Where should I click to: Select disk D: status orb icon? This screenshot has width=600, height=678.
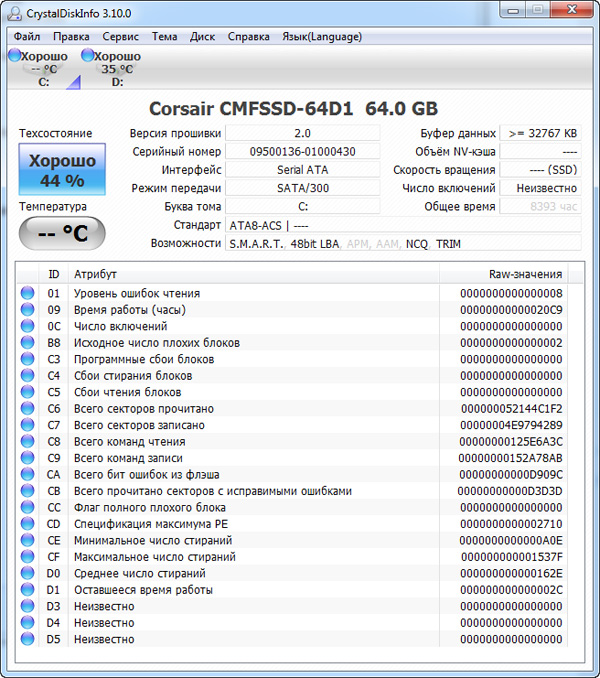87,56
